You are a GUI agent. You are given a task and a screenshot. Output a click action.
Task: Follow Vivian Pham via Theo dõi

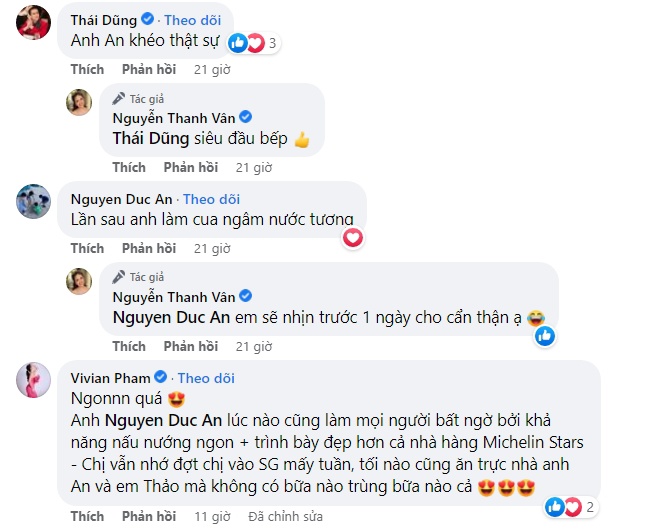205,378
